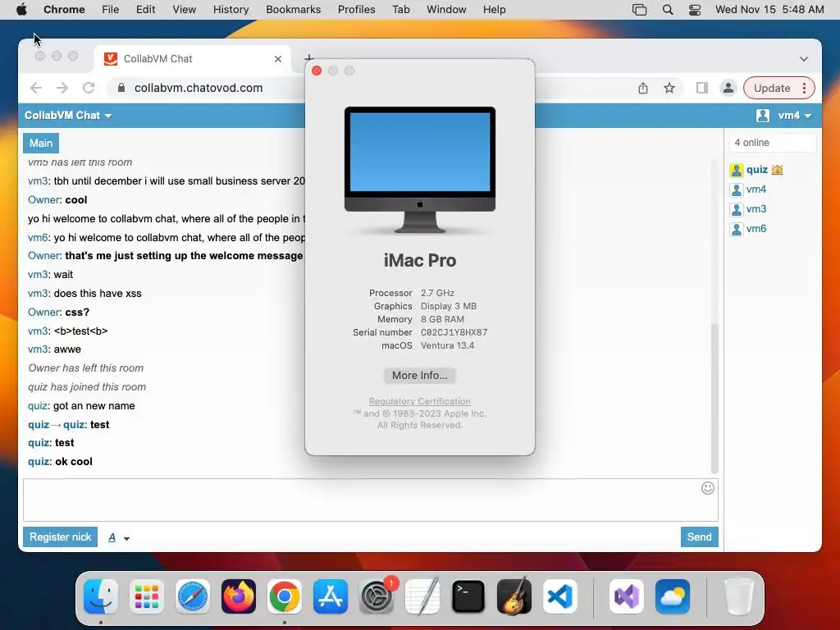Open the View menu

tap(185, 10)
